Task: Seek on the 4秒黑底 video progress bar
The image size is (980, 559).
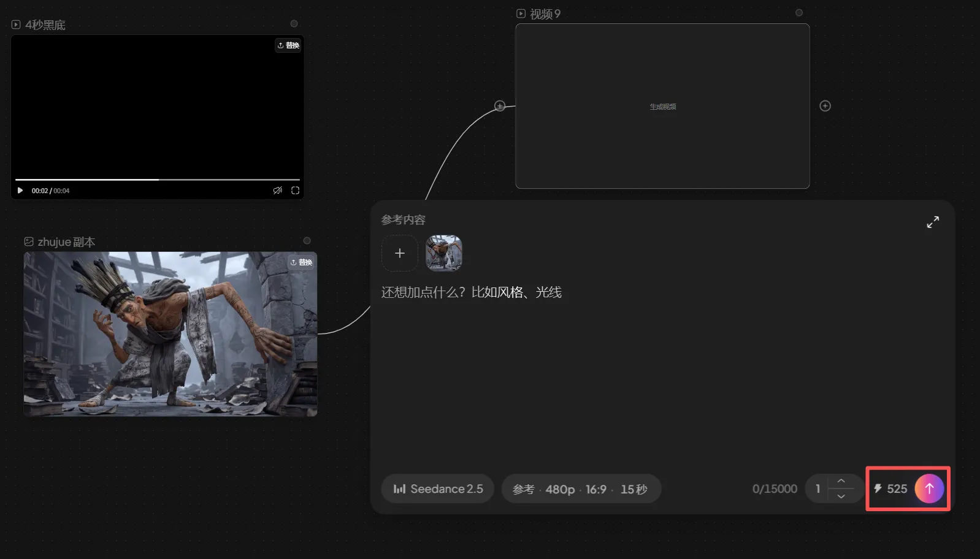Action: 158,180
